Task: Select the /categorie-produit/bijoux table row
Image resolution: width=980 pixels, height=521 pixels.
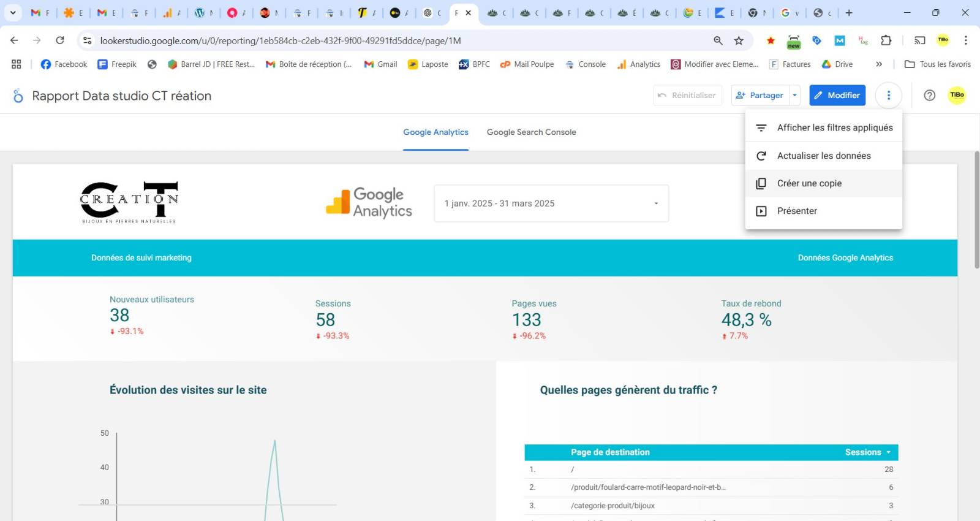Action: [x=711, y=506]
